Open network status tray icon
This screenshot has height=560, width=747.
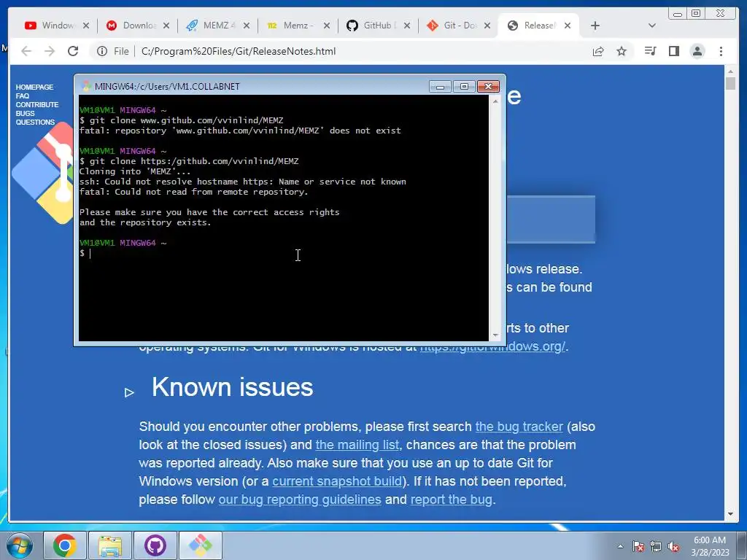tap(656, 546)
